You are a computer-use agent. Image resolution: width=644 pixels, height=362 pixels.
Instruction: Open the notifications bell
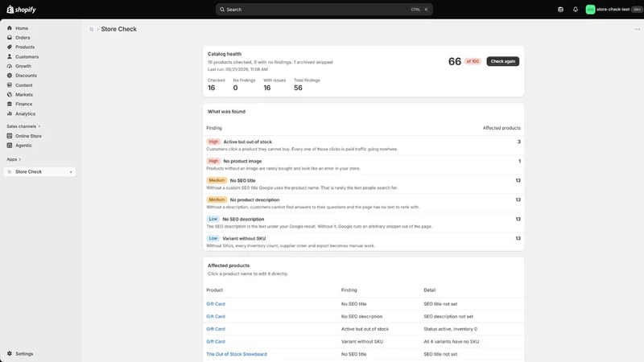coord(576,10)
